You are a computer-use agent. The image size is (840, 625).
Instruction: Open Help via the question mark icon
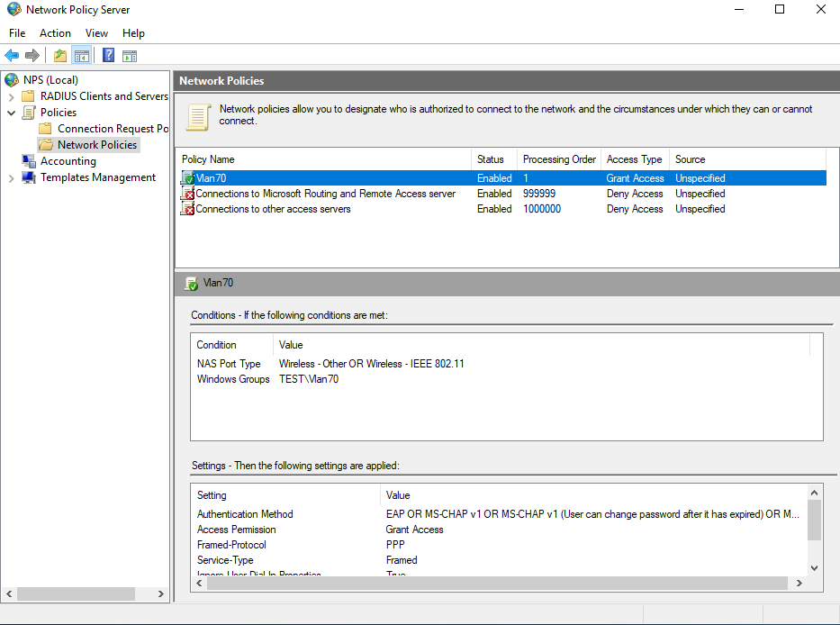[x=108, y=56]
